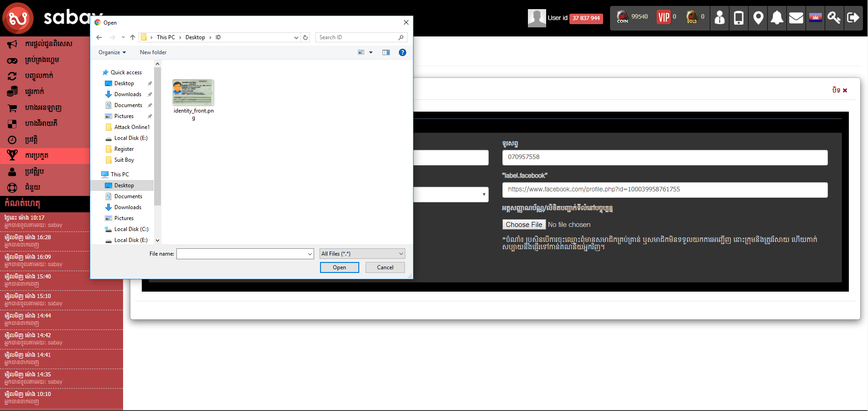Click the key icon in header
Viewport: 868px width, 411px height.
point(834,18)
